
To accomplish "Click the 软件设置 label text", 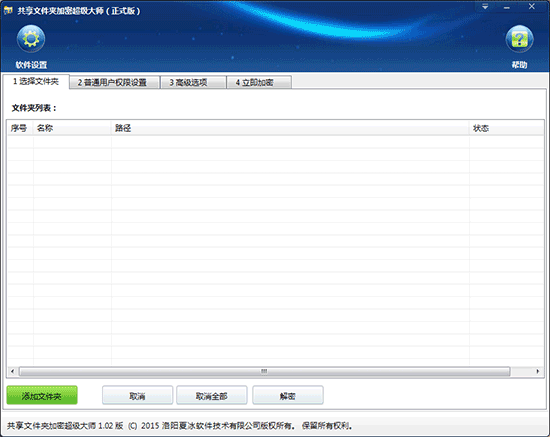I will tap(31, 65).
